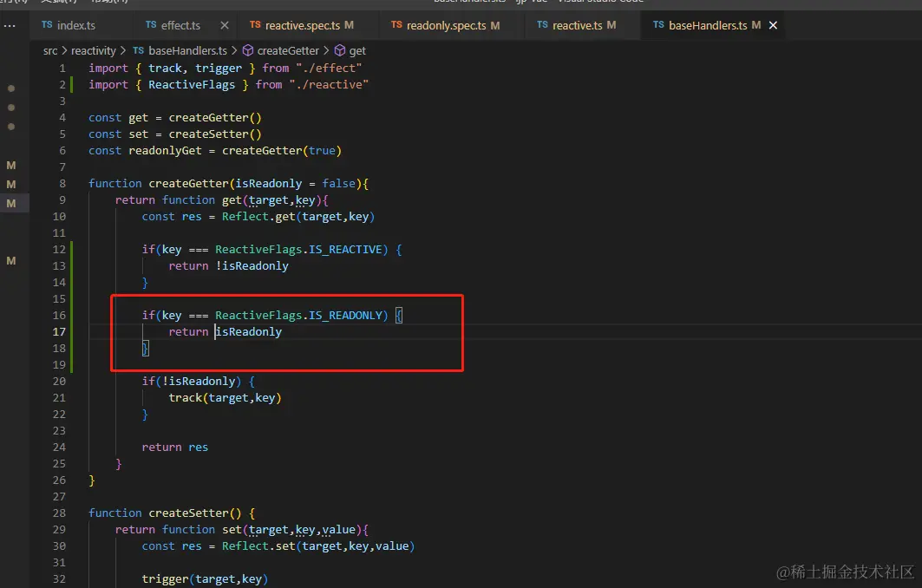Click the "./reactive" import path
This screenshot has width=922, height=588.
pos(329,85)
